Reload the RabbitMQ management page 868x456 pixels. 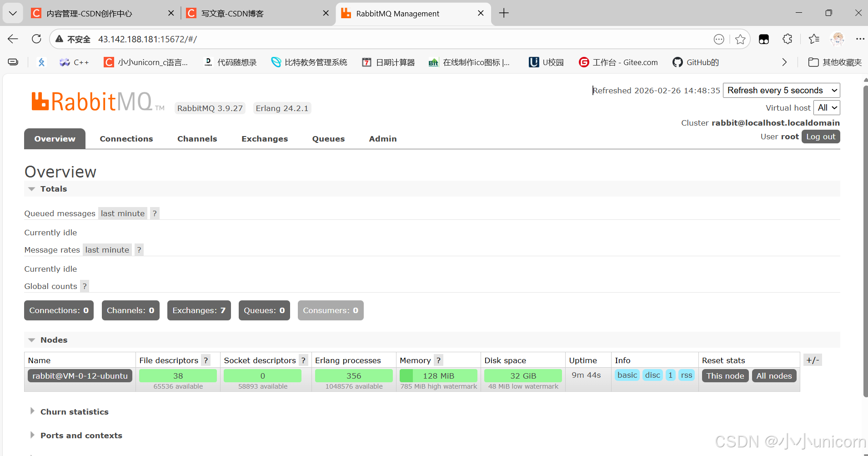[x=36, y=39]
